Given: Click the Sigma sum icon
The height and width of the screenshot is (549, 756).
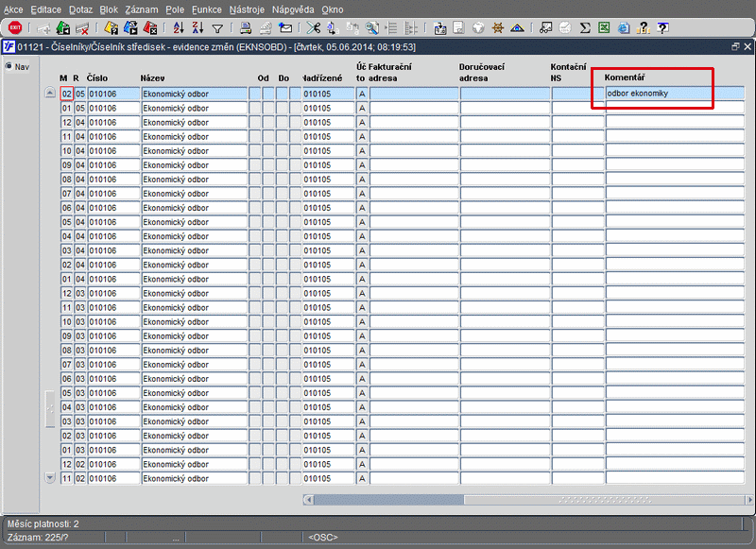Looking at the screenshot, I should coord(585,28).
